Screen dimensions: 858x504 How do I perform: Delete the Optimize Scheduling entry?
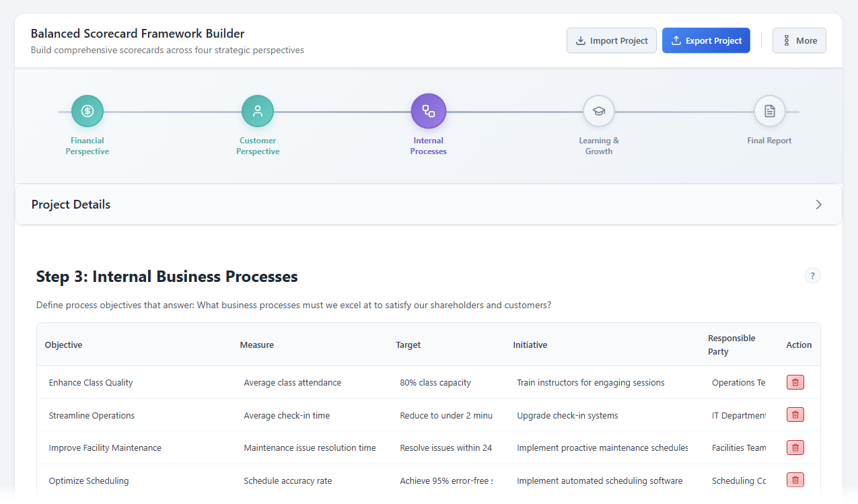795,480
